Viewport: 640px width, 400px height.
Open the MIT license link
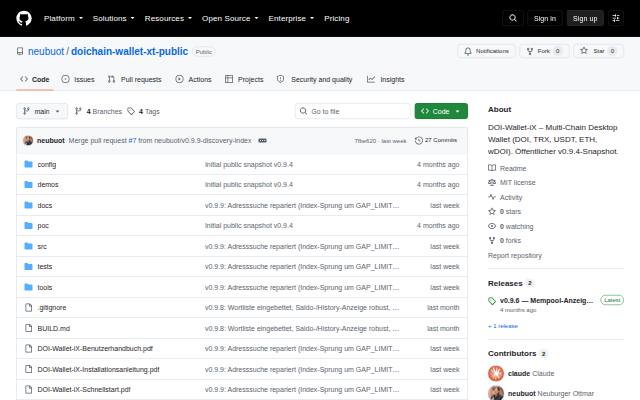512,182
